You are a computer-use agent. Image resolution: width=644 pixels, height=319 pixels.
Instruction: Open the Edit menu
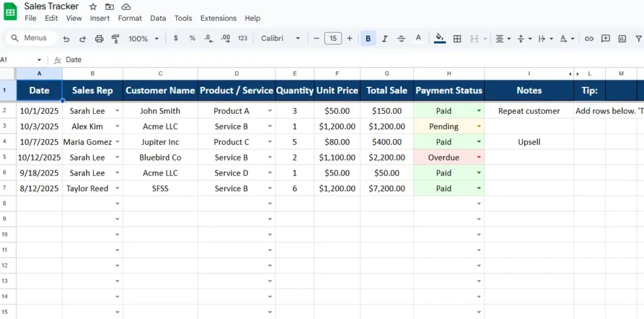[x=52, y=18]
